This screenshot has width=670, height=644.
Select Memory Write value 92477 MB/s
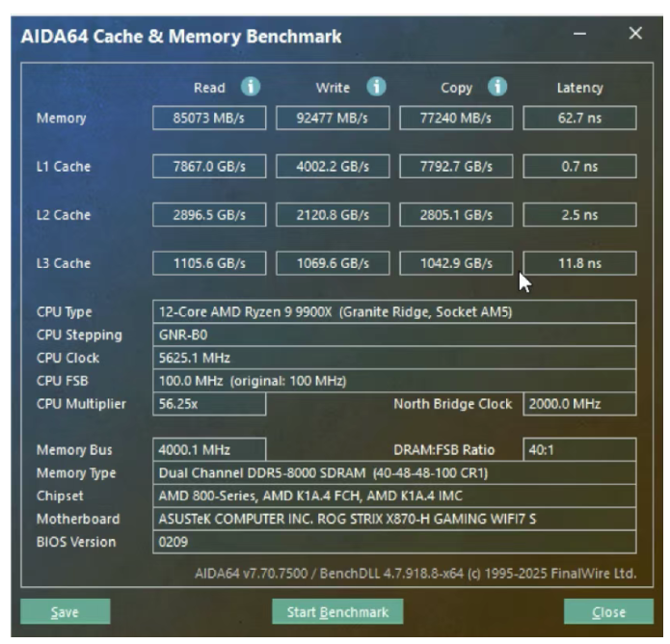point(333,118)
